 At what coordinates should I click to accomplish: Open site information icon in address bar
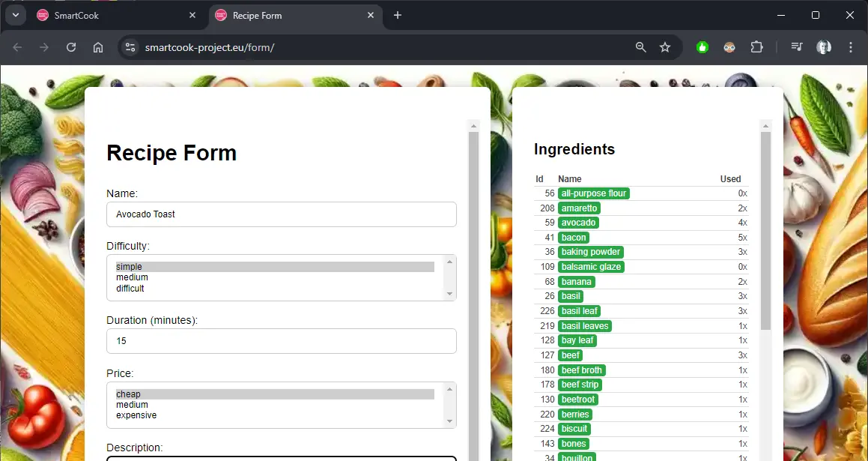tap(130, 47)
